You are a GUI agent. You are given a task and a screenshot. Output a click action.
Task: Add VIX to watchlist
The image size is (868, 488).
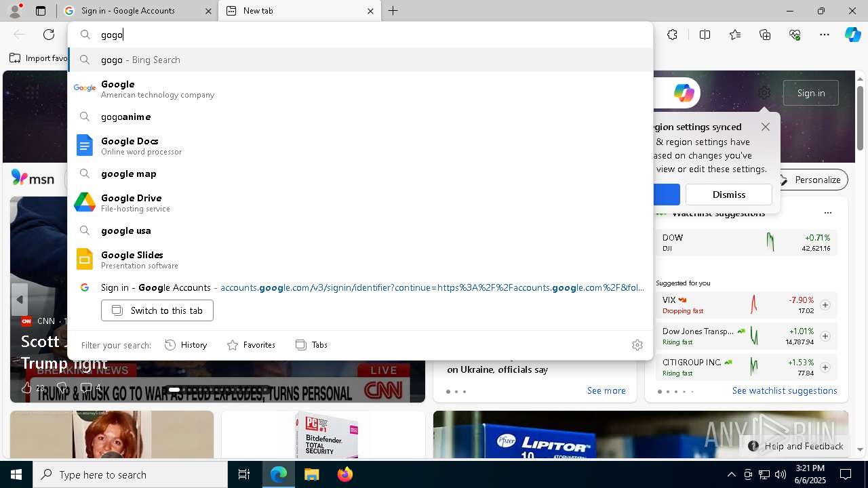825,305
